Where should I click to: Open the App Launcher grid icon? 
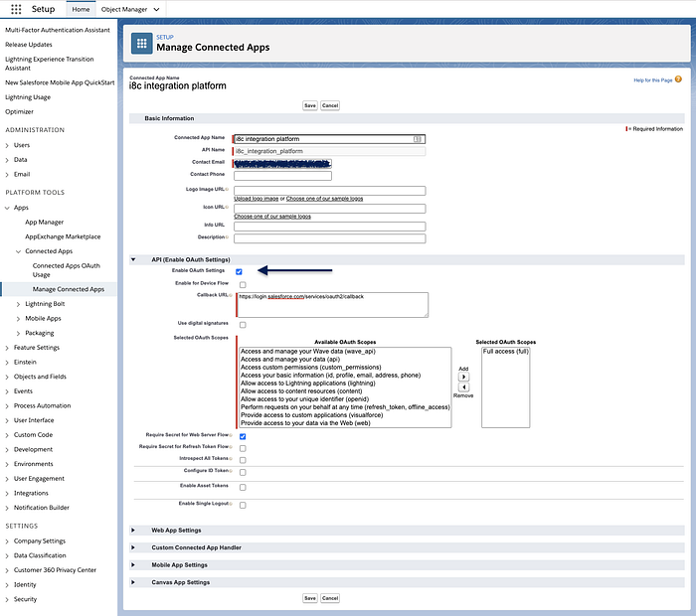(x=16, y=9)
